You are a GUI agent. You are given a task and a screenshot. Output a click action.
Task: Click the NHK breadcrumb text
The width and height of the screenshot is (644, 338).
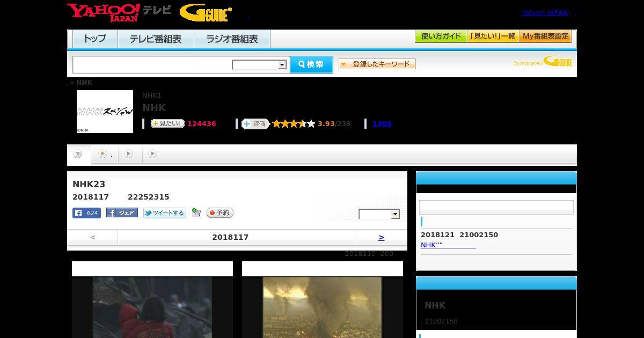coord(84,83)
